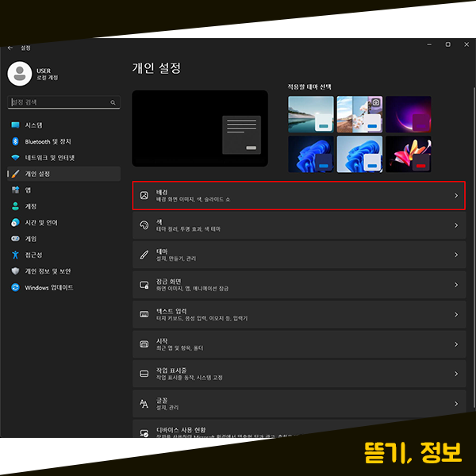This screenshot has height=476, width=476.
Task: Click the 계정 person icon
Action: pyautogui.click(x=15, y=206)
